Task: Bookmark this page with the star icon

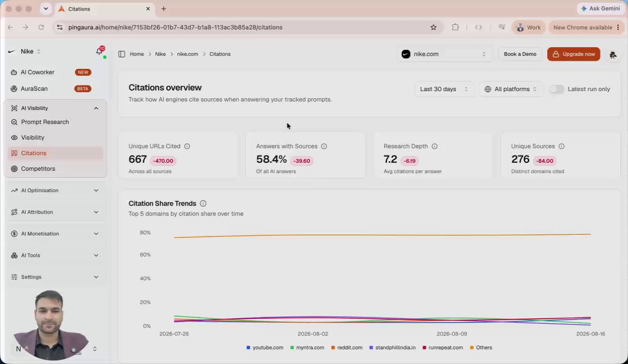Action: (x=433, y=27)
